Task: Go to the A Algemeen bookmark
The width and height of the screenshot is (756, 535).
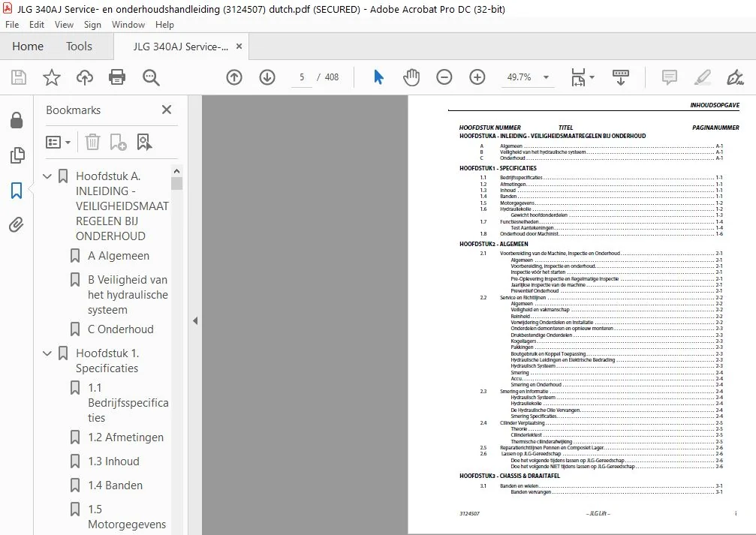Action: click(x=119, y=256)
